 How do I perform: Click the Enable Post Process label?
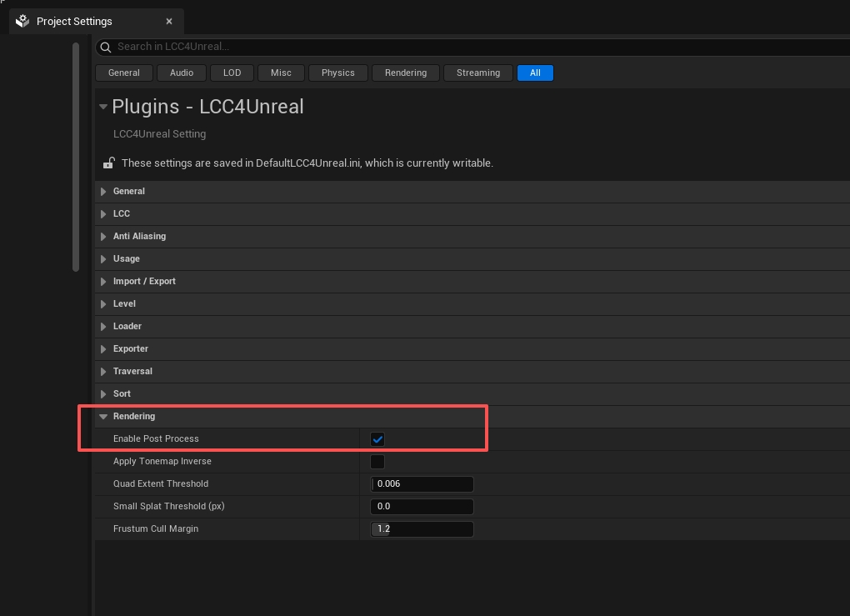pyautogui.click(x=156, y=438)
